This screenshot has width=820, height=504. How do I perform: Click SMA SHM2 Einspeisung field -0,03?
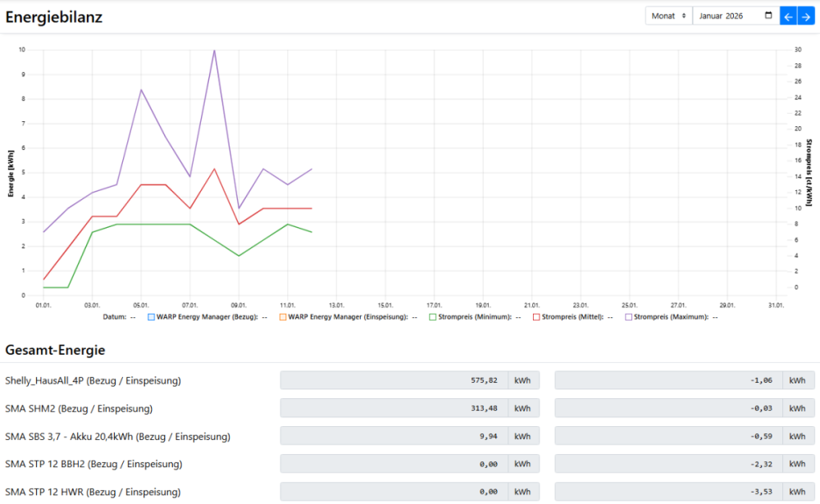click(x=668, y=408)
